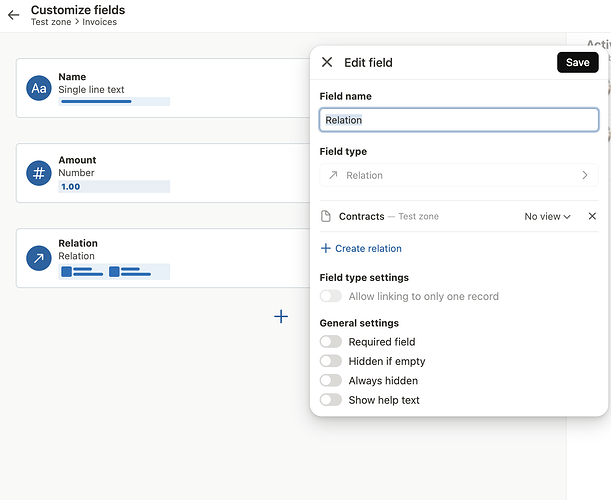Select the Amount field card title
The width and height of the screenshot is (611, 500).
tap(77, 160)
